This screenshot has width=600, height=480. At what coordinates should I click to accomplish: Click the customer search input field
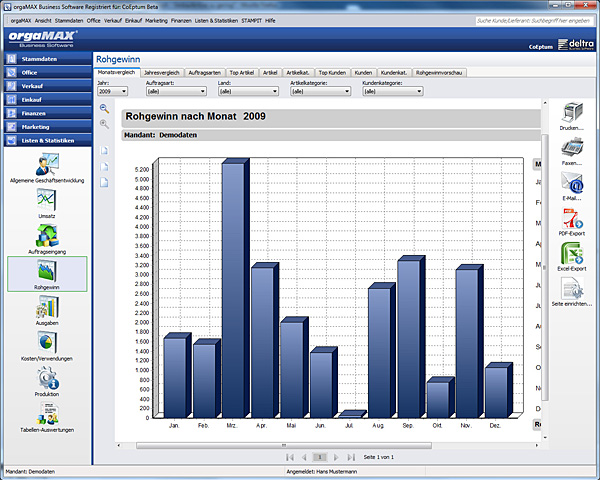(534, 21)
